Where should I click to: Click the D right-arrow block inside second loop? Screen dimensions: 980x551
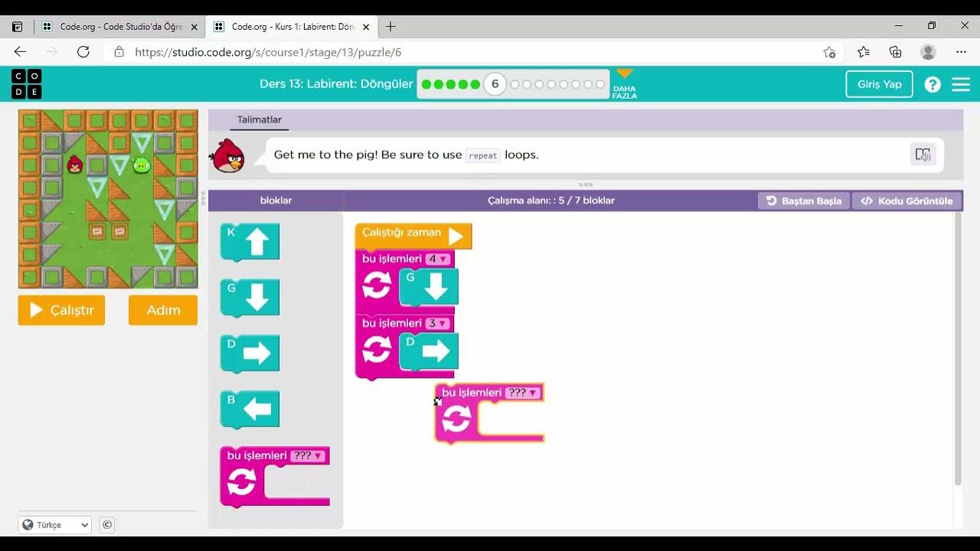tap(429, 352)
